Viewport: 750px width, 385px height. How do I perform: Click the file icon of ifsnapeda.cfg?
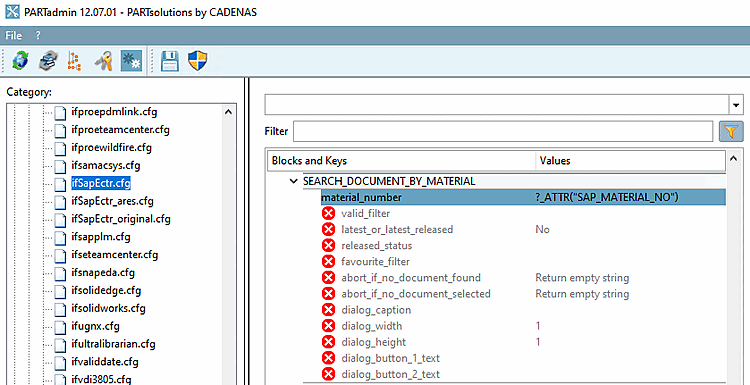click(59, 273)
